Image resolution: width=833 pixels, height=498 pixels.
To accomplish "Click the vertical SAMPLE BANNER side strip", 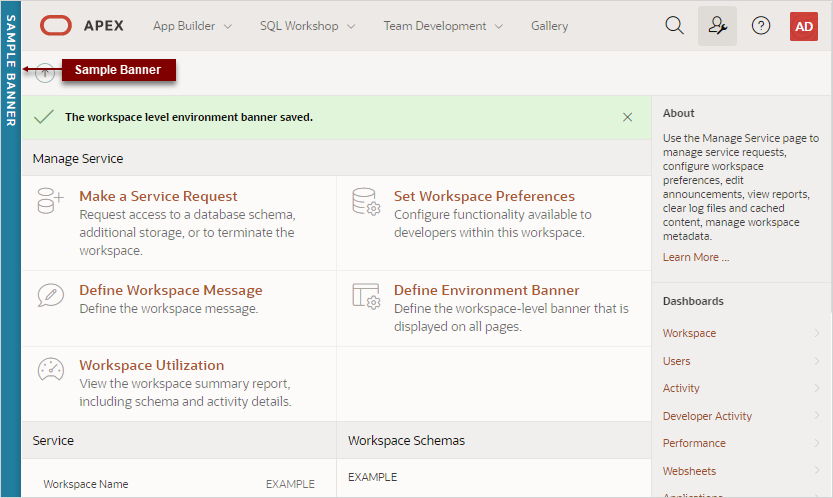I will coord(11,249).
